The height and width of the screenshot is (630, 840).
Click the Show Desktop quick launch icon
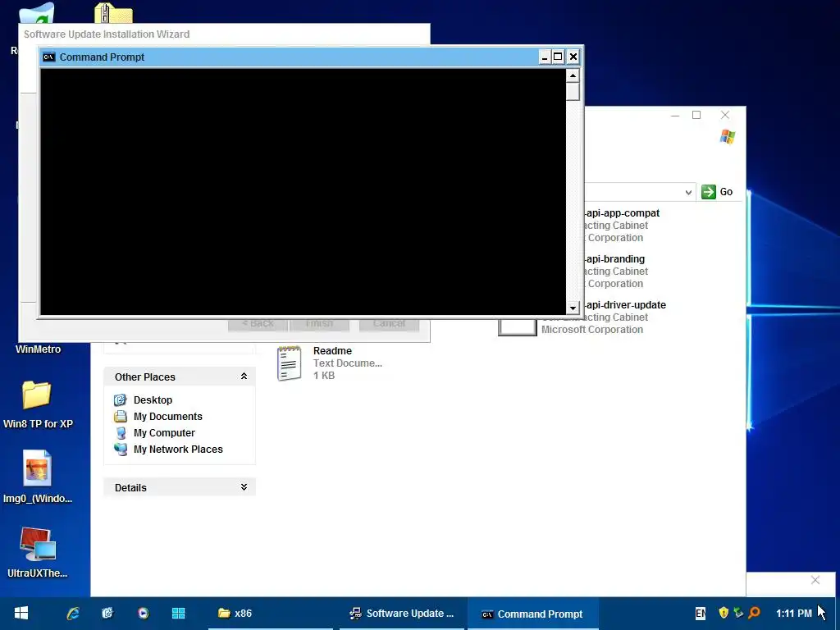click(107, 614)
